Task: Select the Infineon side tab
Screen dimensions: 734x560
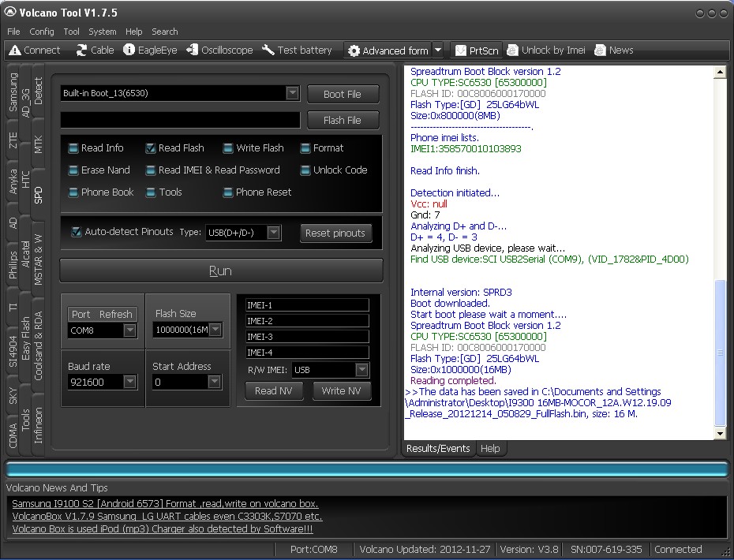Action: click(38, 425)
